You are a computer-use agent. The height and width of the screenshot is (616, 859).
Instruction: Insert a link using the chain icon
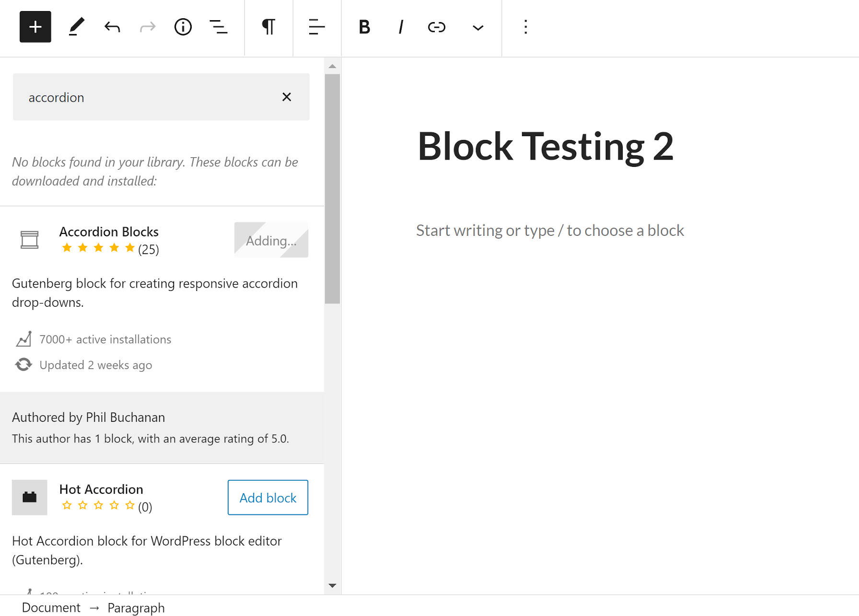pyautogui.click(x=437, y=27)
